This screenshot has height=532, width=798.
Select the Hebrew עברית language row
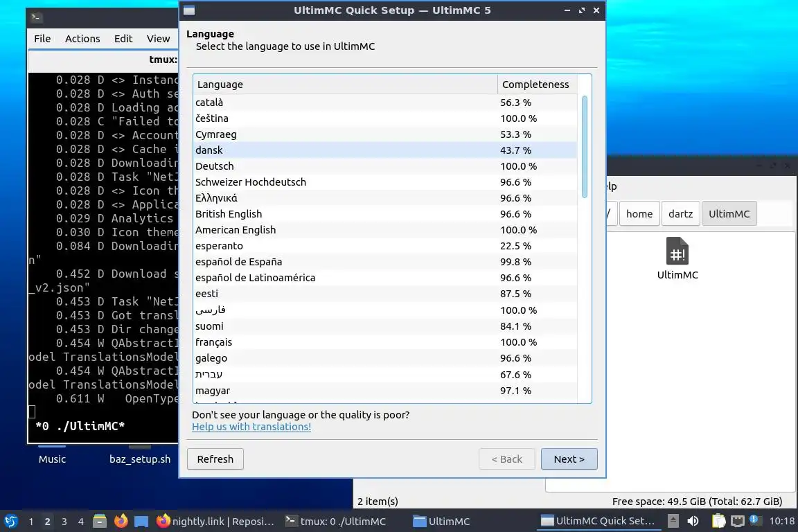[384, 374]
